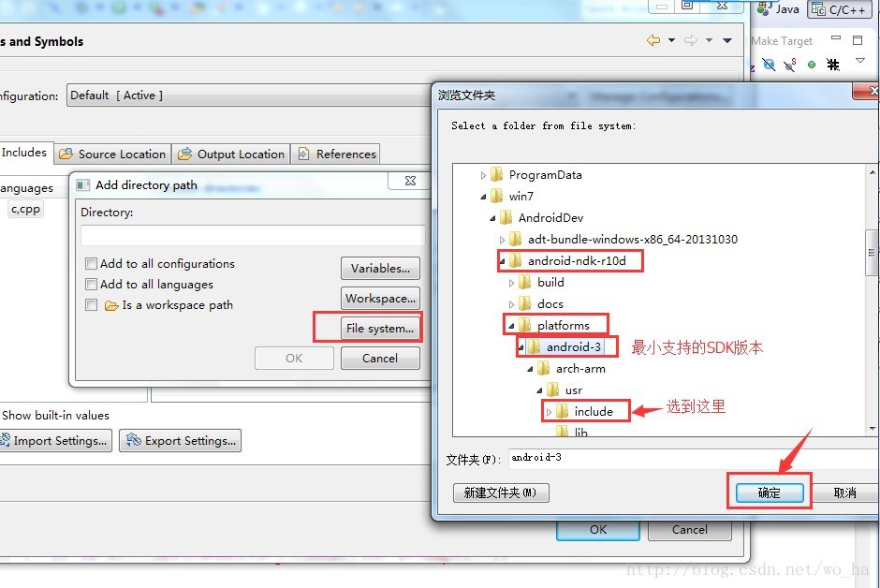
Task: Collapse the platforms folder node
Action: [511, 326]
